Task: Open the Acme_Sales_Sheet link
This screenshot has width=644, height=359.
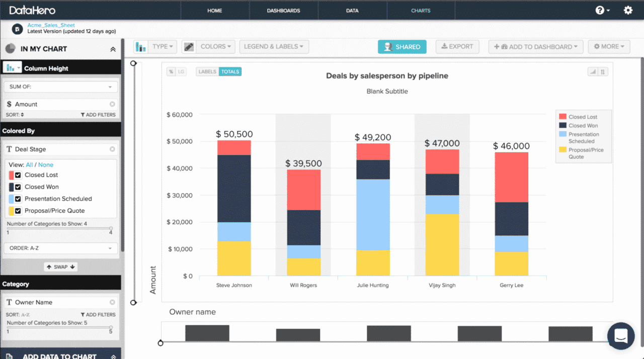Action: point(50,25)
